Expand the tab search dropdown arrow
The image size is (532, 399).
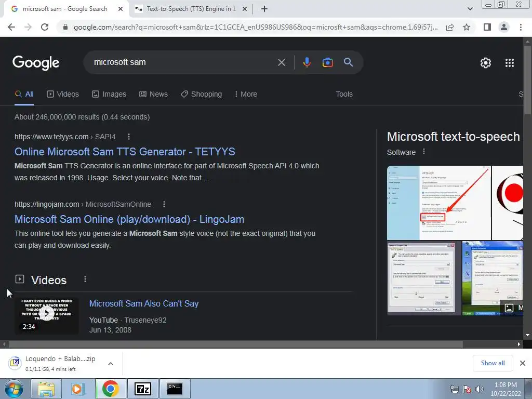coord(470,9)
